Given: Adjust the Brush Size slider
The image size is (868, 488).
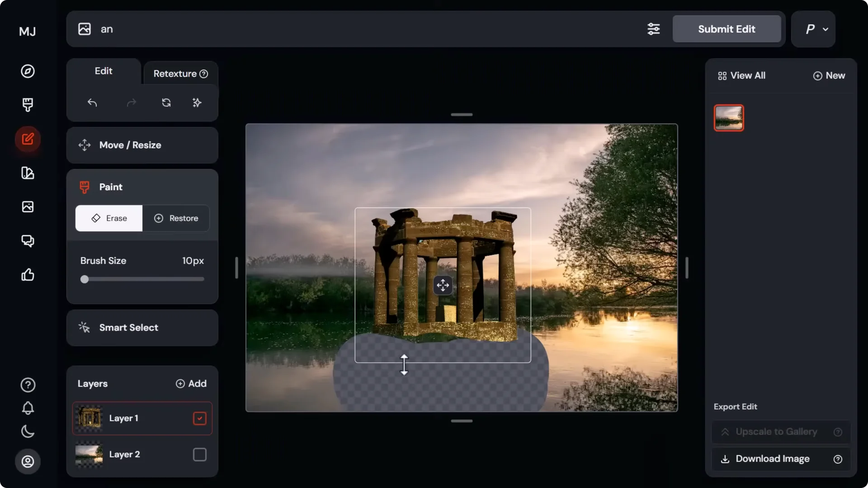Looking at the screenshot, I should (85, 279).
